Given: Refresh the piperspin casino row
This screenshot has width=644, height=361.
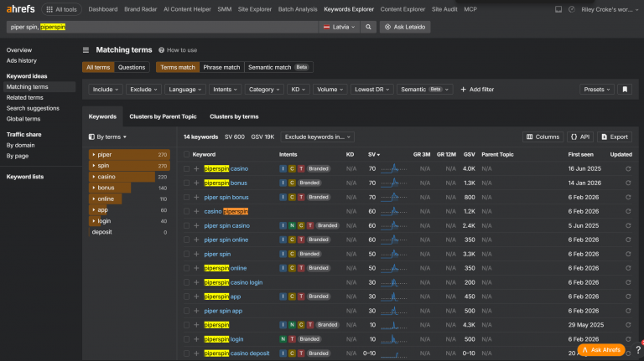Looking at the screenshot, I should [628, 168].
